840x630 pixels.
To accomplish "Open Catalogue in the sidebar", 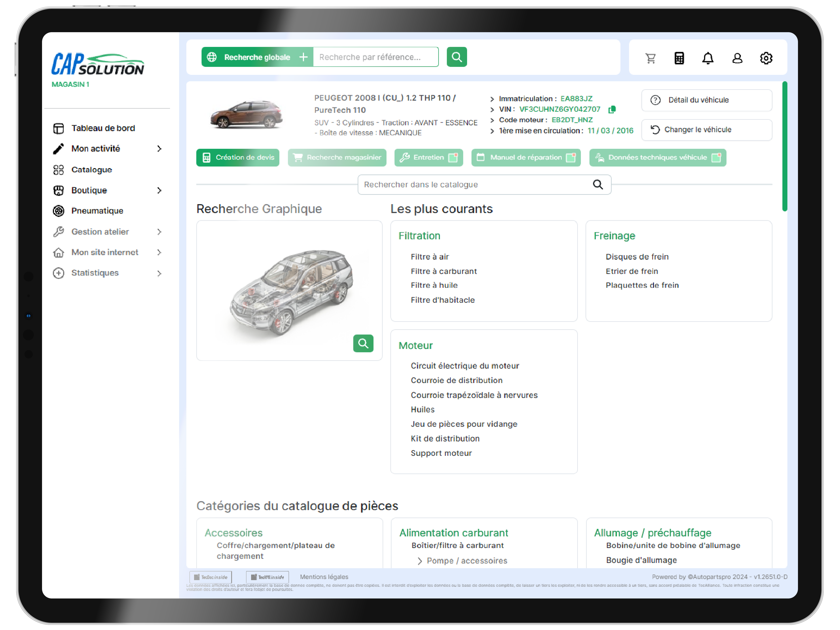I will point(91,170).
